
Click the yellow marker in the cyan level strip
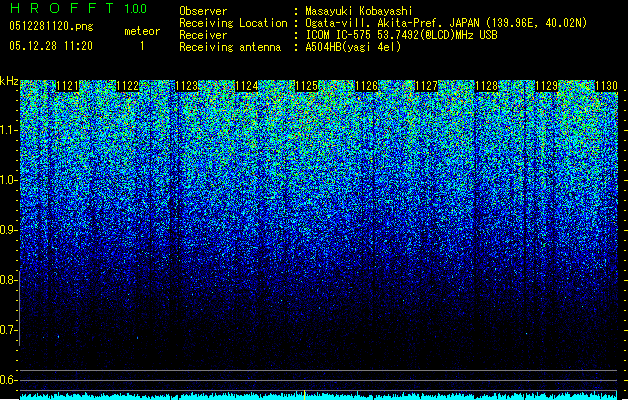point(304,395)
